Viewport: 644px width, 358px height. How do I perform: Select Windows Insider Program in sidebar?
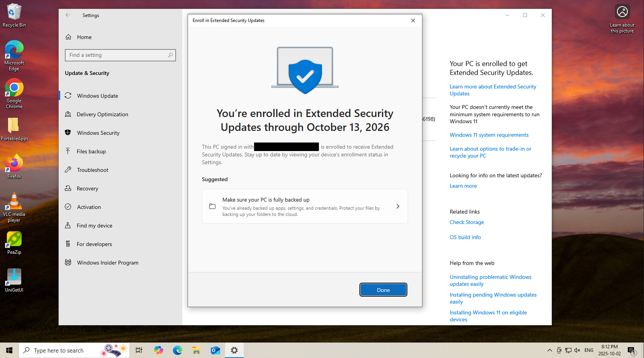[120, 263]
